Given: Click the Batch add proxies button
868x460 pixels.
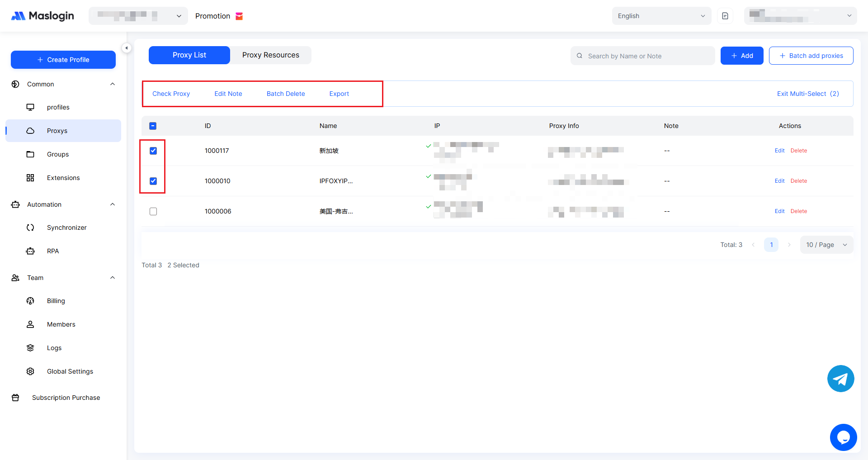Looking at the screenshot, I should pyautogui.click(x=811, y=56).
